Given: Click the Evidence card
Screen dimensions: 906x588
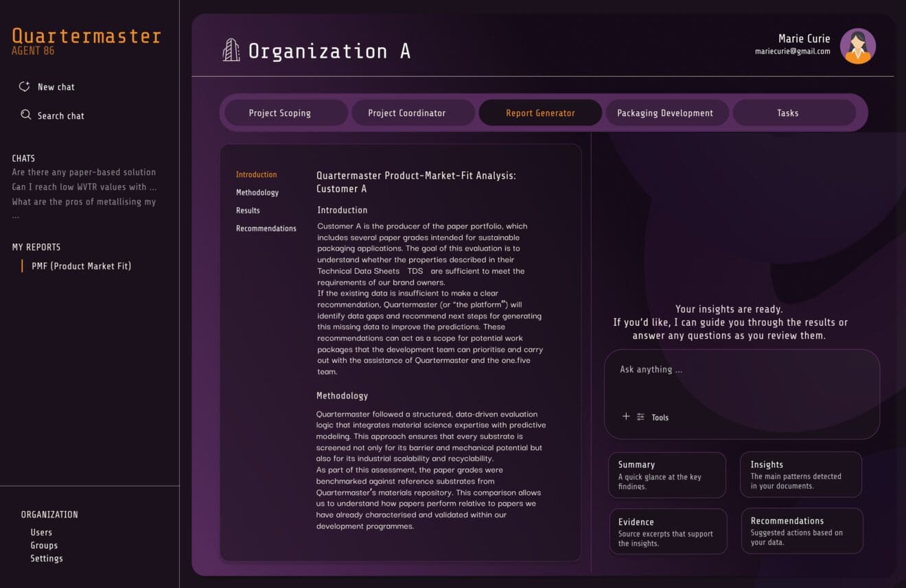Looking at the screenshot, I should click(667, 531).
